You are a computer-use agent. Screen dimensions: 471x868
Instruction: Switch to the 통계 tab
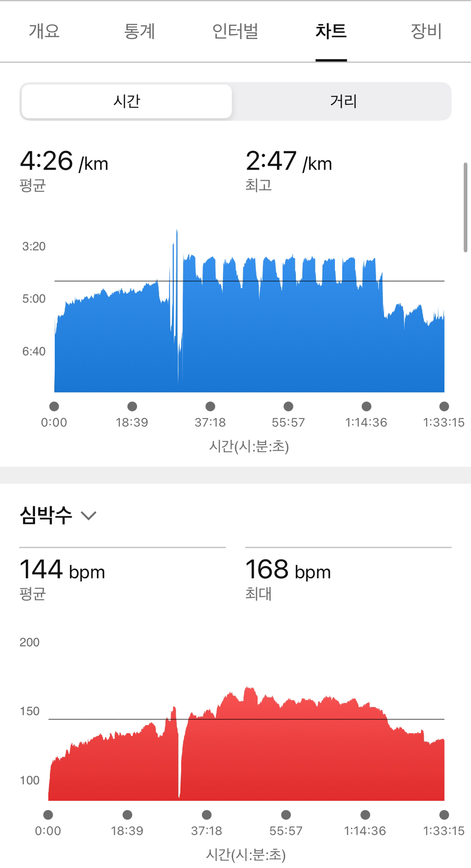coord(139,31)
